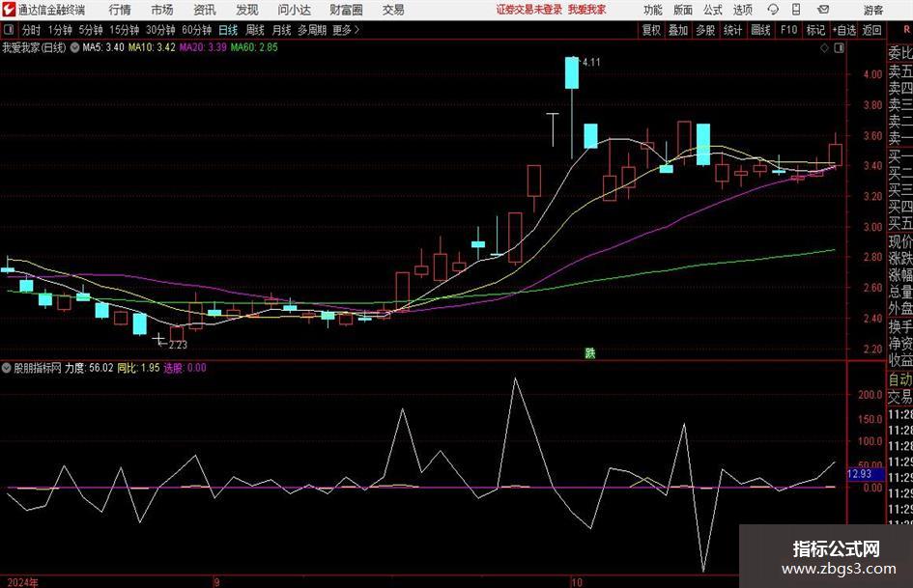Click the 标记 mark toolbar button
This screenshot has width=913, height=588.
point(815,30)
